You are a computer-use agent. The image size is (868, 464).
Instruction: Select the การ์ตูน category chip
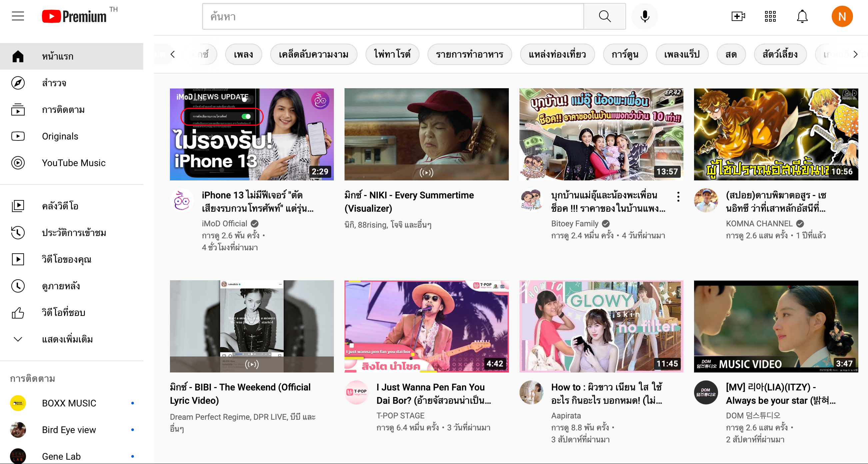click(625, 54)
